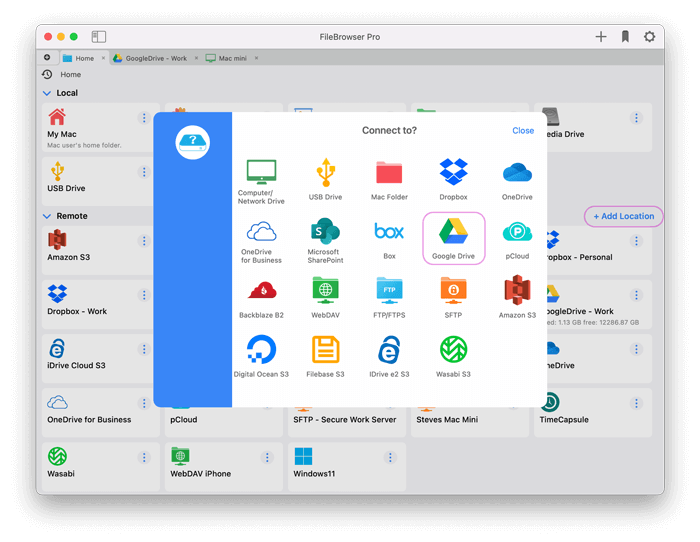Open the options menu for Amazon S3 location

pyautogui.click(x=144, y=241)
